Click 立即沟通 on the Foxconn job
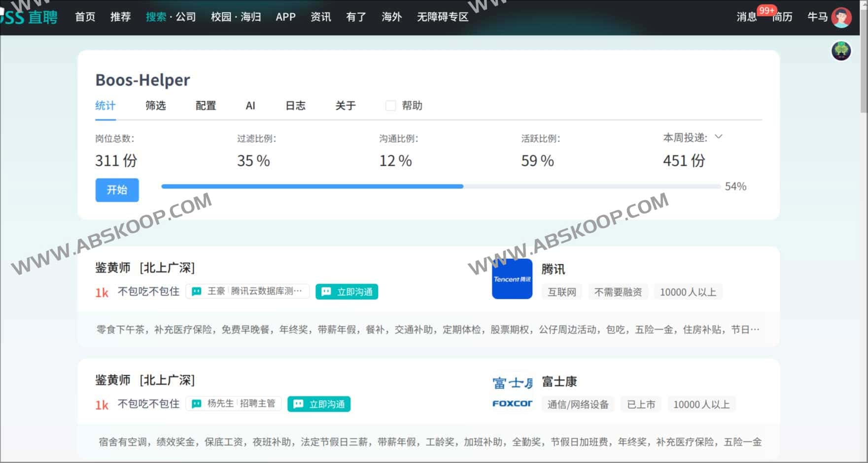This screenshot has width=868, height=463. pos(319,403)
